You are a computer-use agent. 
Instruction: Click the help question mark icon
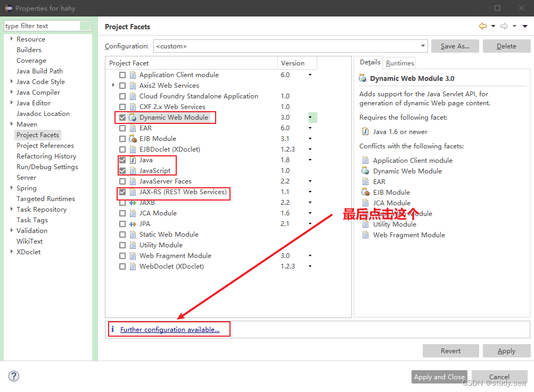coord(14,376)
